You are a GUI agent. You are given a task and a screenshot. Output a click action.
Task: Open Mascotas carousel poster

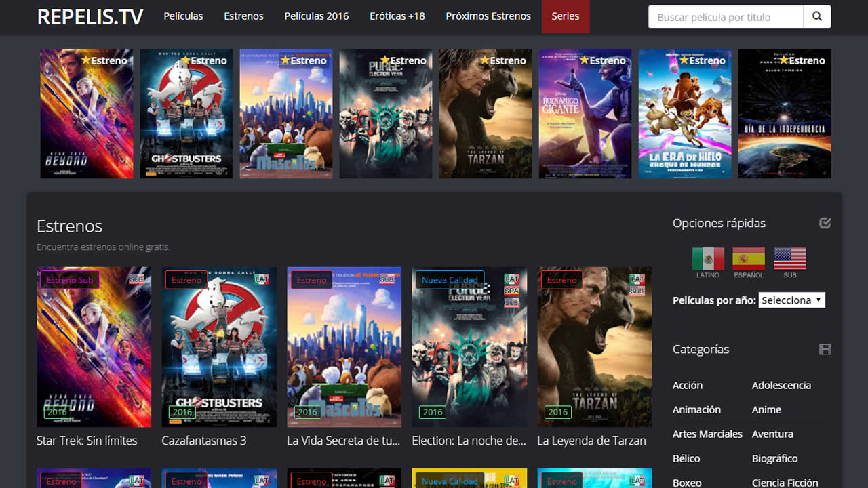(x=286, y=114)
